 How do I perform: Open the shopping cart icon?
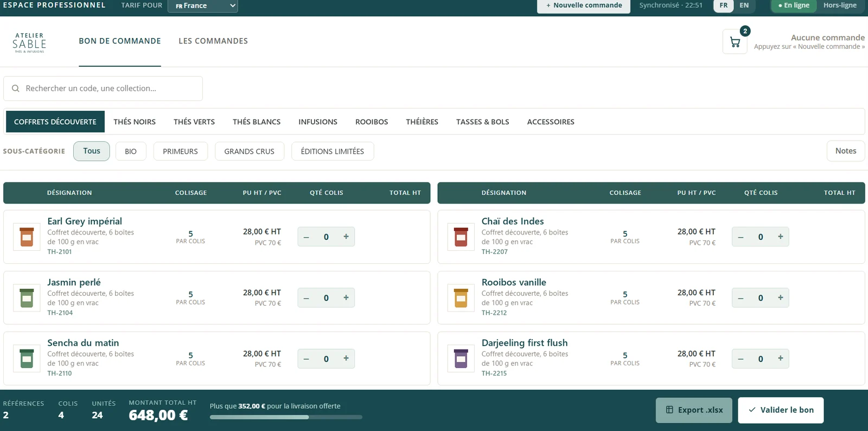(735, 42)
